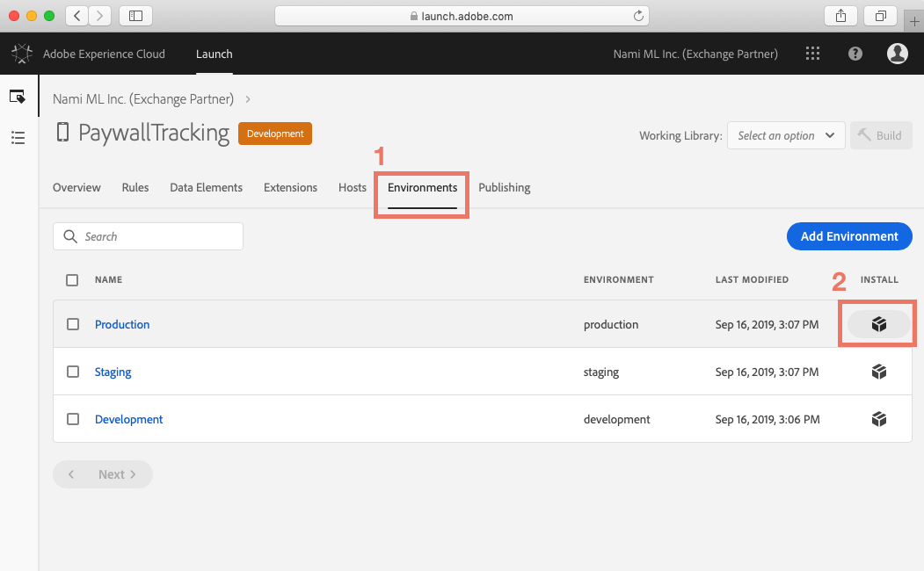The image size is (924, 571).
Task: Open the user profile avatar
Action: click(897, 54)
